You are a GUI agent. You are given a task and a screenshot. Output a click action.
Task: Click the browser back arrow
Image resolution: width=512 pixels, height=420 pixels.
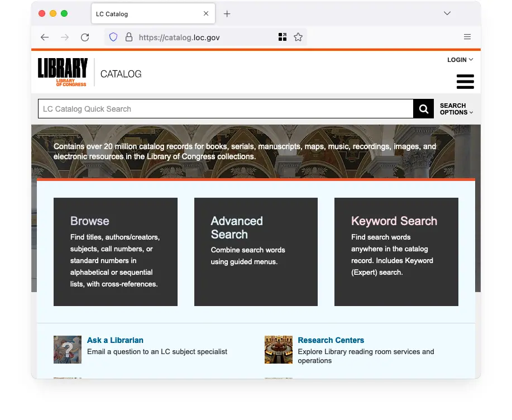[45, 37]
